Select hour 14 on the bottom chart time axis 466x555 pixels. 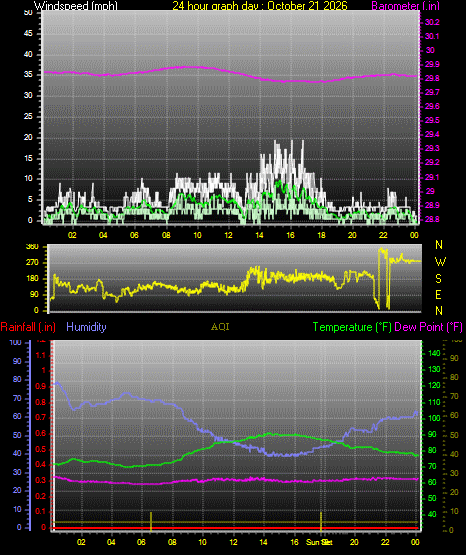point(264,542)
